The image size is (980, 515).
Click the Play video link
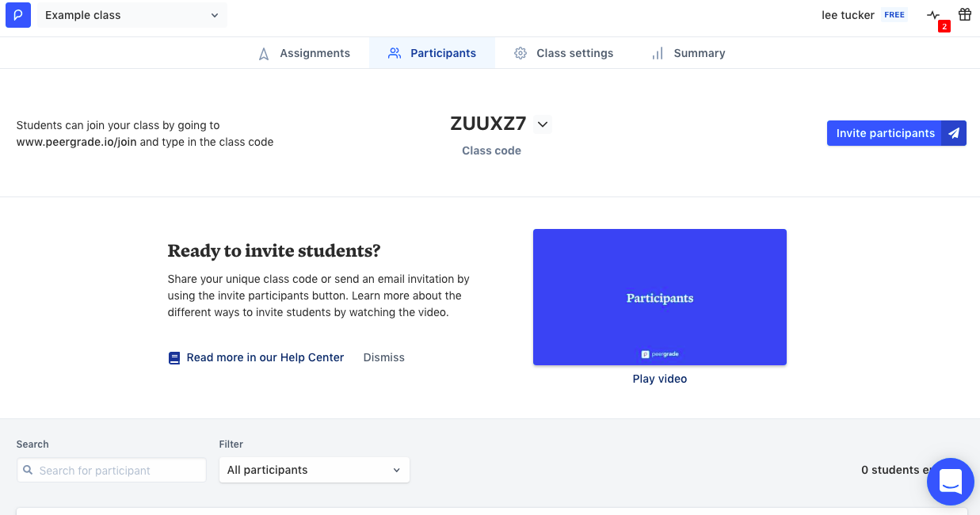(659, 379)
